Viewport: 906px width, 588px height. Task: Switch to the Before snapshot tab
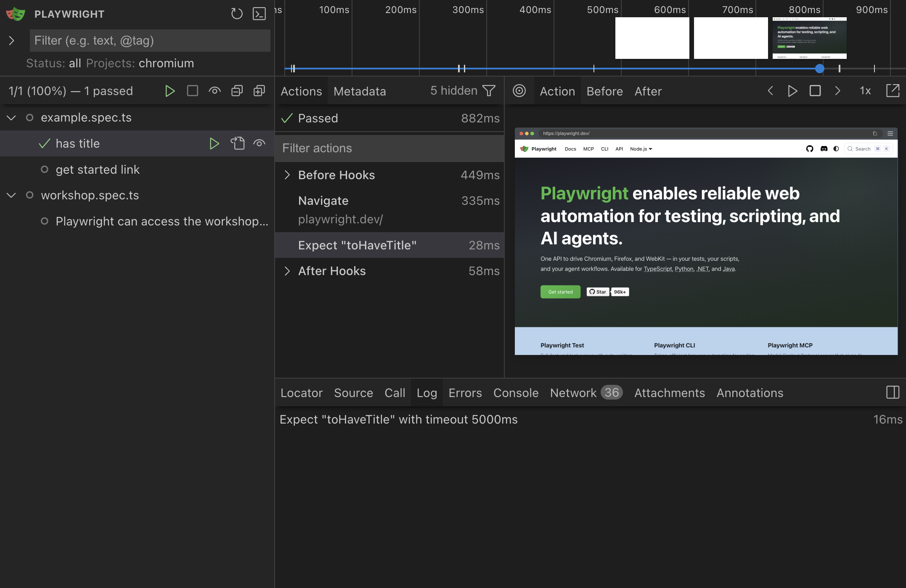click(x=605, y=91)
